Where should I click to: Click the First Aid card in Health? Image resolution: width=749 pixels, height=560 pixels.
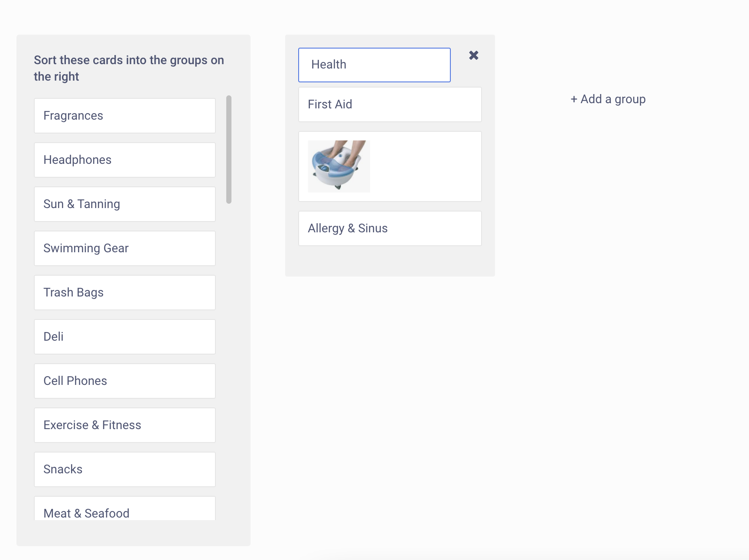(x=390, y=104)
